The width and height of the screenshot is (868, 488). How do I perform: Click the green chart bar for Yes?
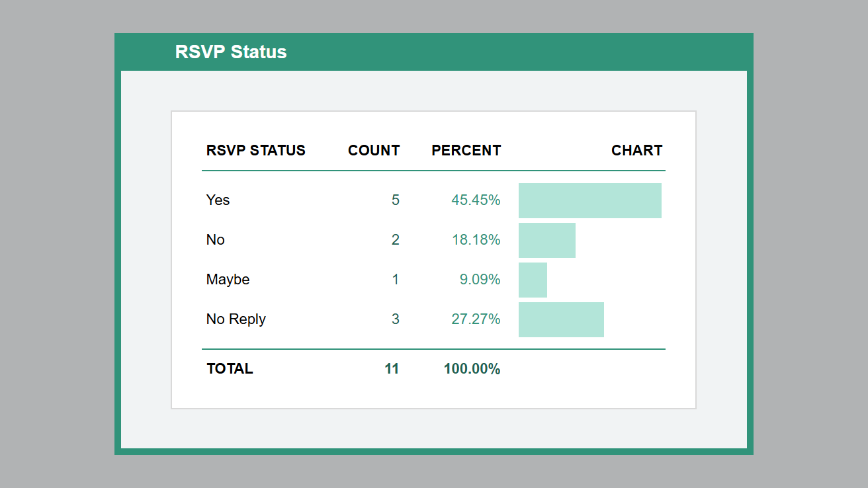pyautogui.click(x=589, y=200)
